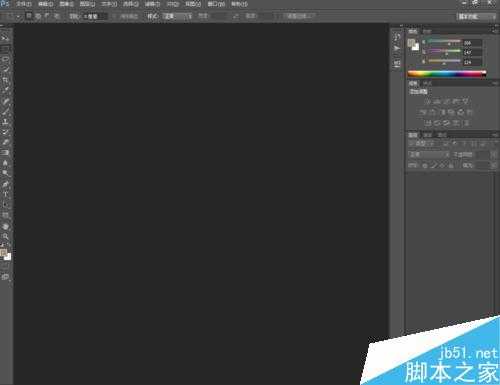The height and width of the screenshot is (385, 500).
Task: Open the blend mode 正常 dropdown in Layers
Action: pos(429,155)
